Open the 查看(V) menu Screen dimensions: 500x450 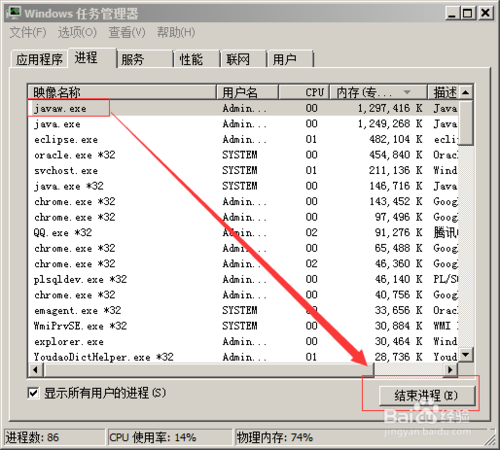pos(127,32)
